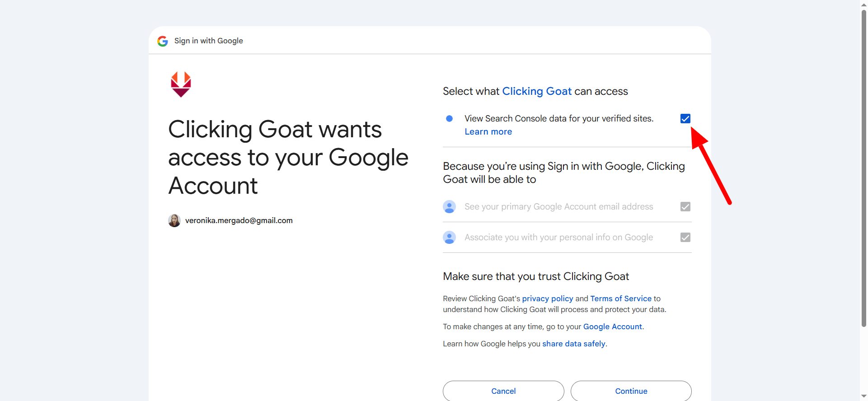
Task: Open the Terms of Service link
Action: coord(620,298)
